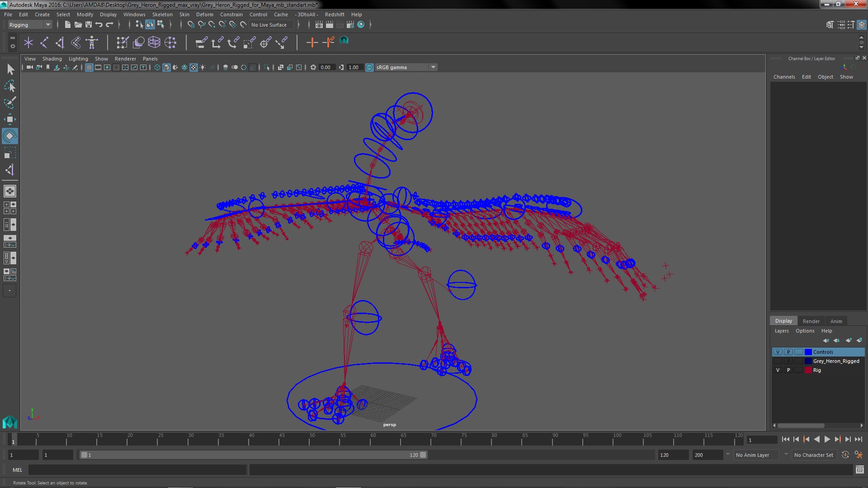Open the Skeleton menu
Screen dimensions: 868x488
point(162,14)
